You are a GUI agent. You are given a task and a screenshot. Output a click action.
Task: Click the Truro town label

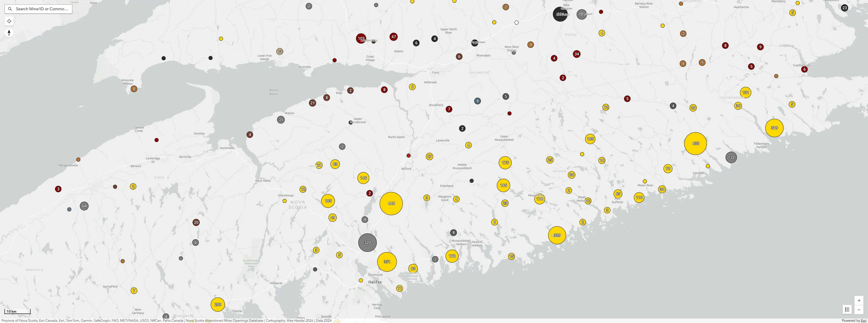(x=435, y=73)
